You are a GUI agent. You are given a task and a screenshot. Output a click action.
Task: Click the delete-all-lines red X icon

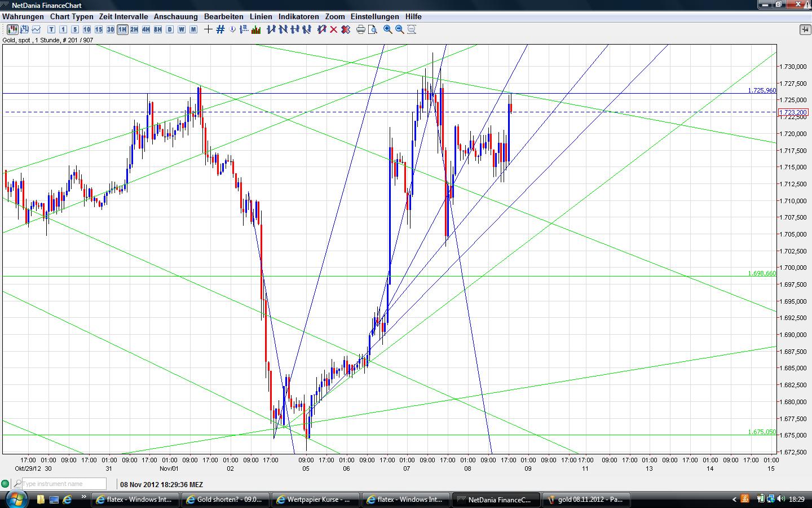(346, 29)
